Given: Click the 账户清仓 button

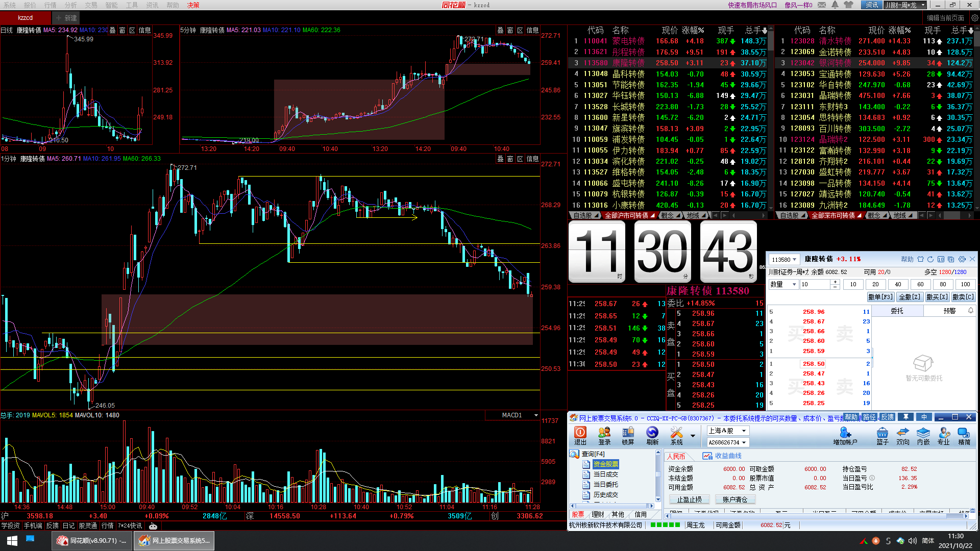Looking at the screenshot, I should point(735,499).
